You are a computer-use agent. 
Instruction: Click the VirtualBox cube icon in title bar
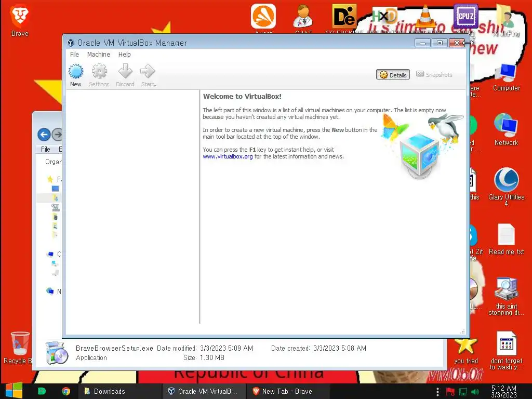pyautogui.click(x=71, y=43)
